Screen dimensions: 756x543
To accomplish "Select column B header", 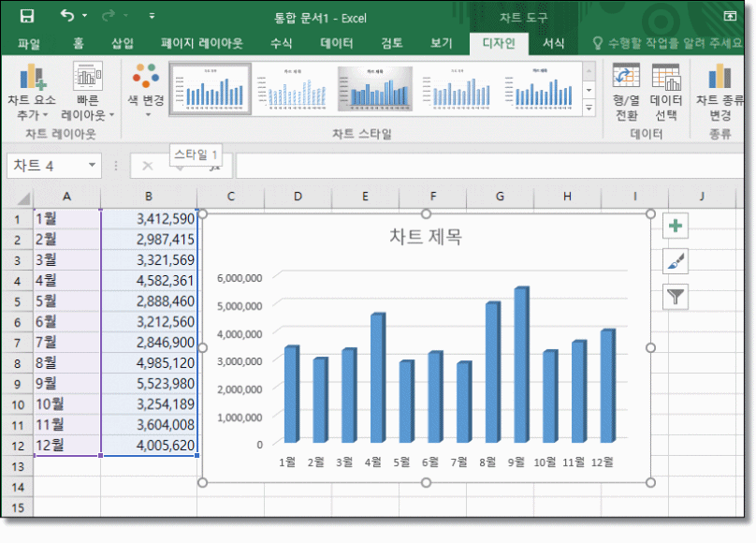I will click(x=149, y=197).
